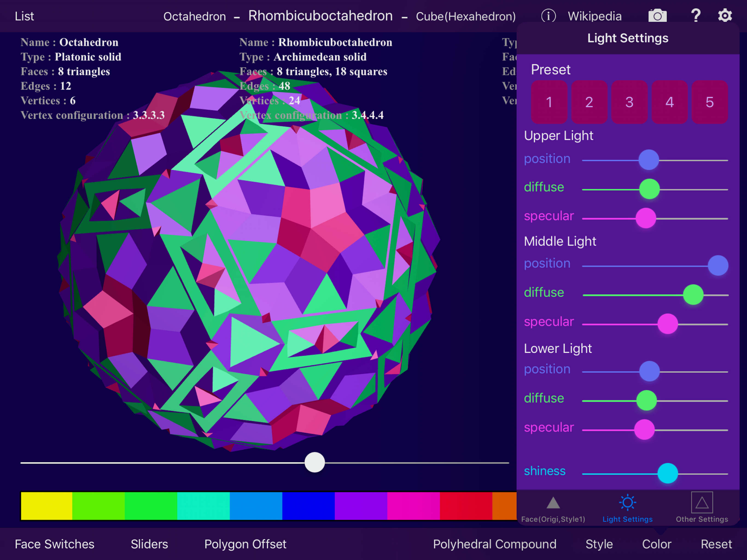Viewport: 747px width, 560px height.
Task: Switch to Cube(Hexahedron) in the title
Action: click(x=466, y=16)
